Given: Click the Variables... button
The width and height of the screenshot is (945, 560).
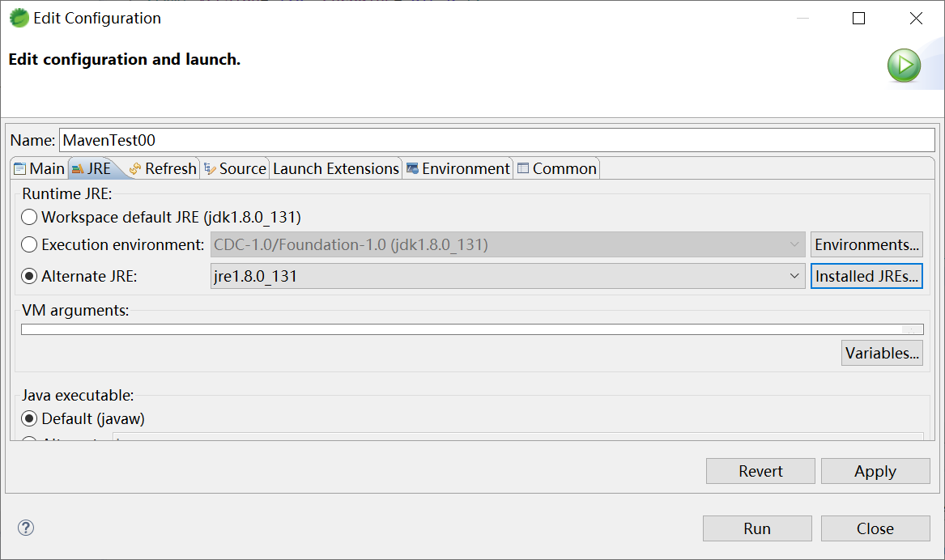Looking at the screenshot, I should [882, 353].
